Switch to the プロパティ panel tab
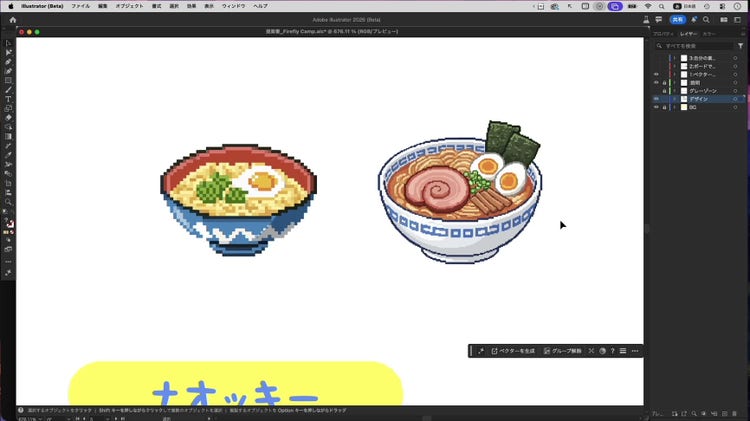This screenshot has width=750, height=421. [x=663, y=34]
